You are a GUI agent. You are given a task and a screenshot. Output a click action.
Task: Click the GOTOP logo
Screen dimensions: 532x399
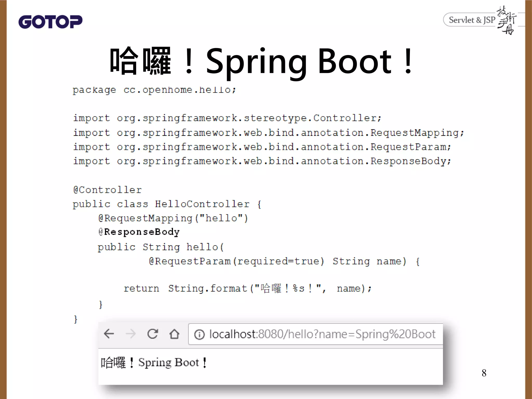point(50,22)
